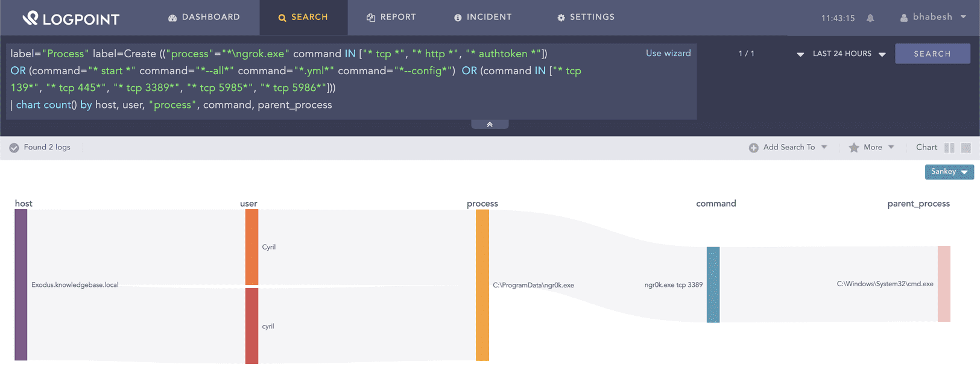Open the Incident tab
This screenshot has height=370, width=980.
482,17
